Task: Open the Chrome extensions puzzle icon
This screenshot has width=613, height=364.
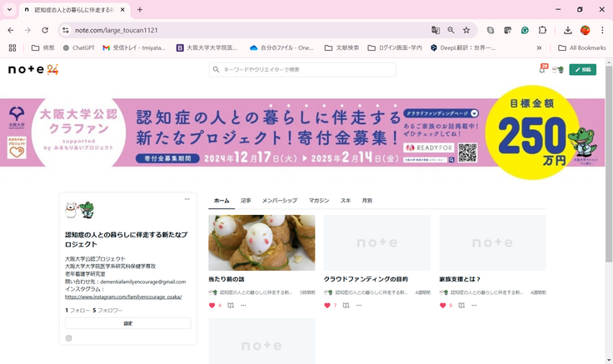Action: tap(543, 30)
